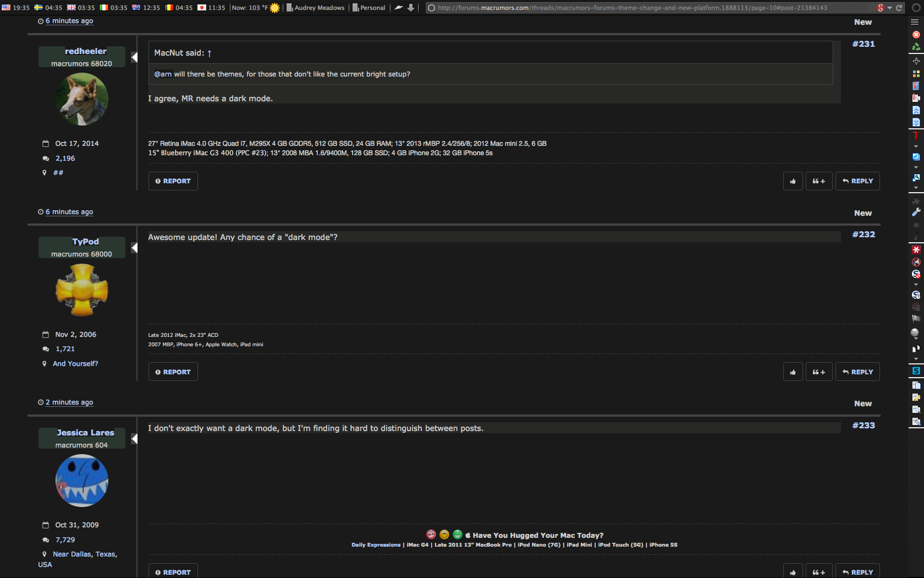Image resolution: width=924 pixels, height=578 pixels.
Task: Open the Personal bookmark folder
Action: tap(369, 8)
